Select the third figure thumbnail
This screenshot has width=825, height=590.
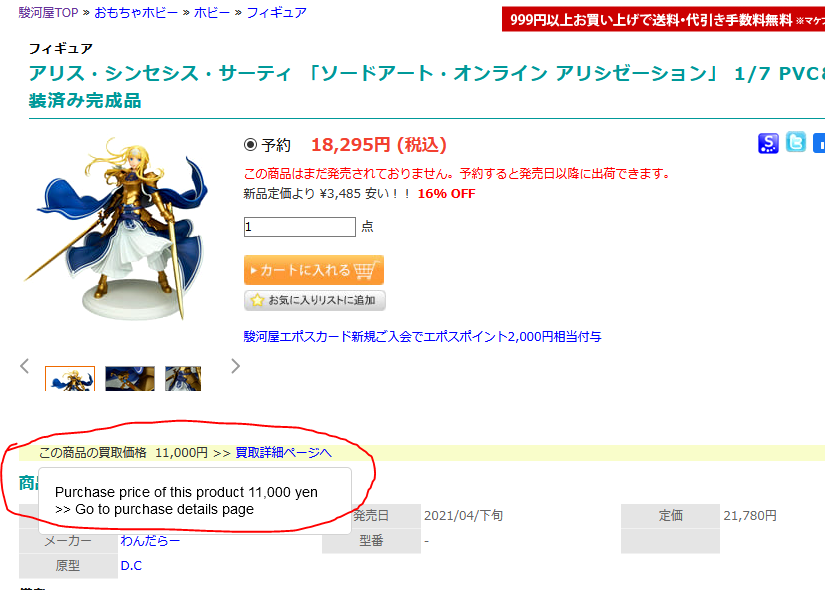click(x=183, y=378)
